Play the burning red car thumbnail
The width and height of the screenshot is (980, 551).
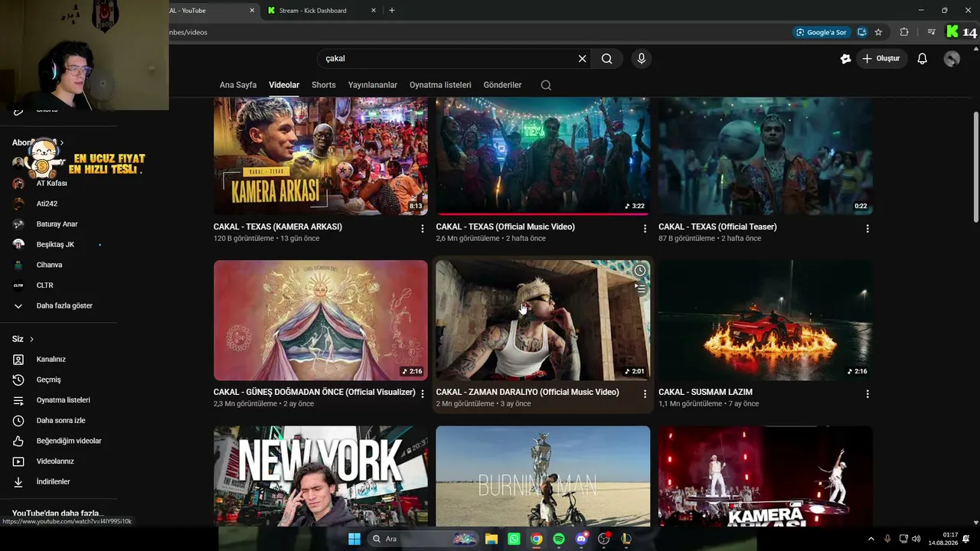pos(766,320)
